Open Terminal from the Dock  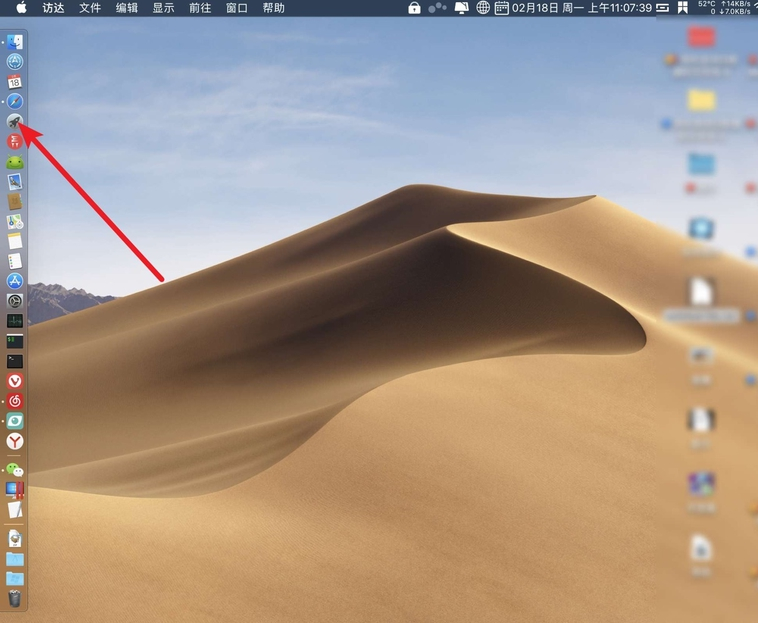click(15, 361)
